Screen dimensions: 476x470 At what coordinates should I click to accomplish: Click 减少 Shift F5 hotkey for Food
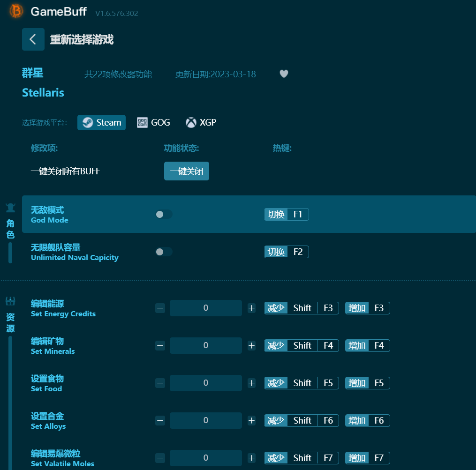tap(302, 383)
